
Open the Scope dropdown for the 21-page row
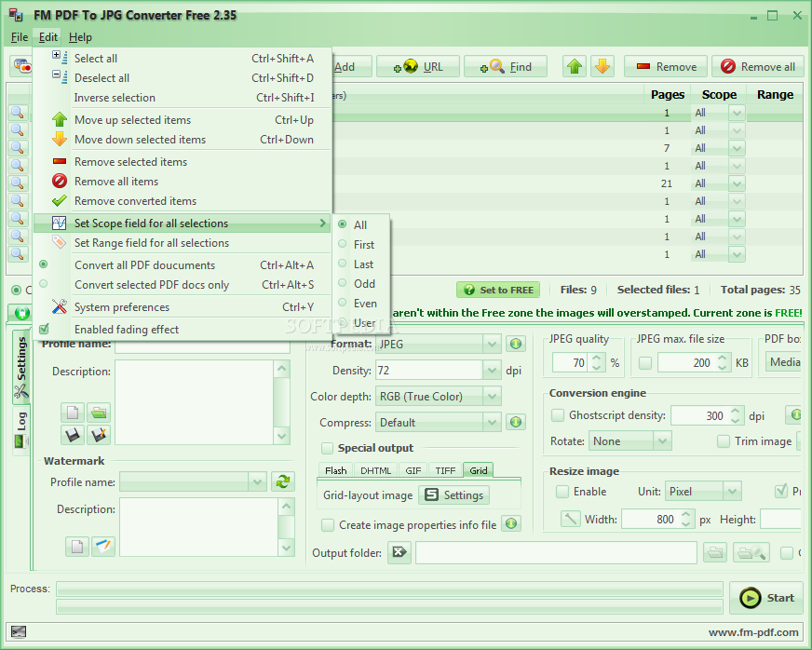point(737,183)
